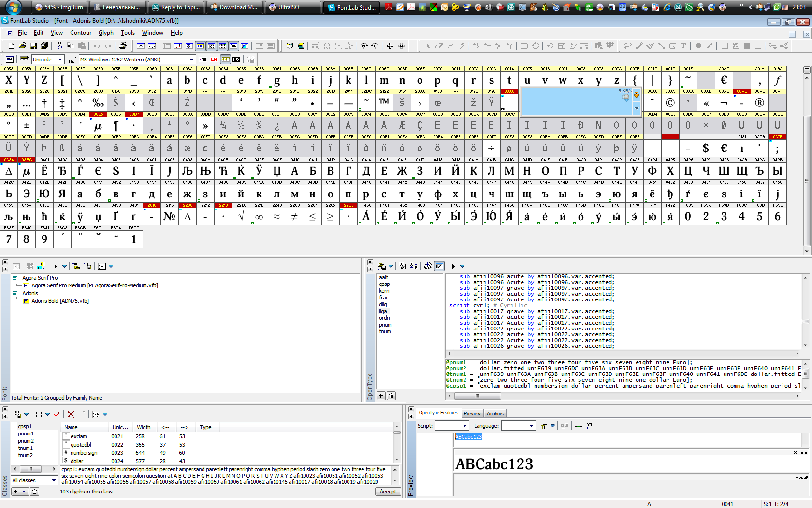Toggle the OpenType panel toolbar button
Viewport: 812px width, 508px height.
pyautogui.click(x=200, y=46)
